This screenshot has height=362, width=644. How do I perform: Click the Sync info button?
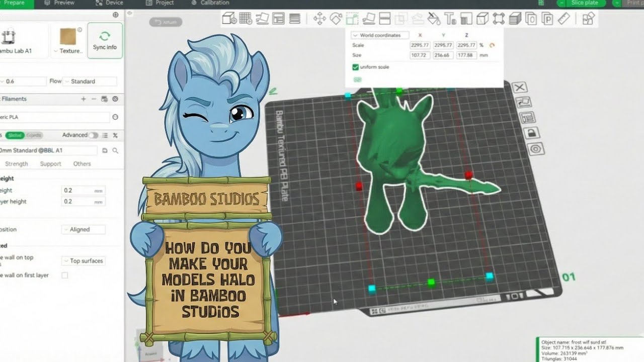[105, 41]
